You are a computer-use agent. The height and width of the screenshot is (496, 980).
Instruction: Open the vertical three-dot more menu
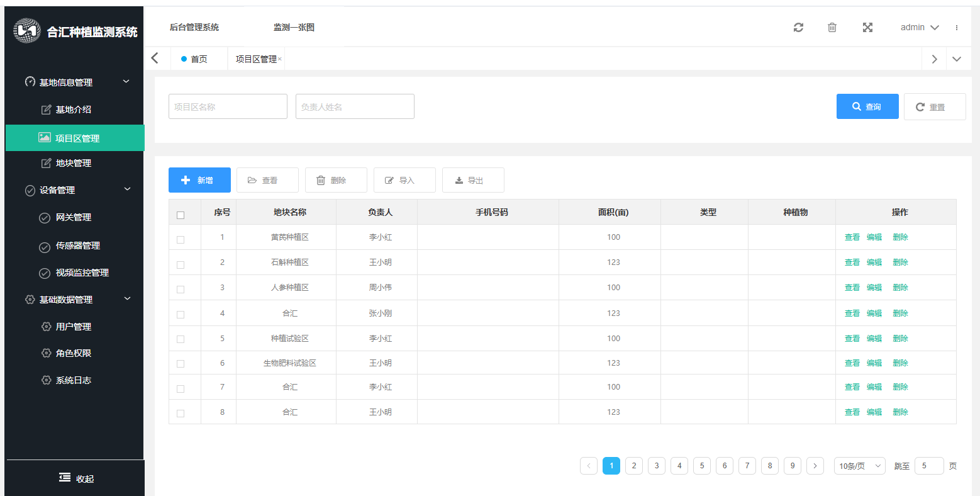point(957,28)
